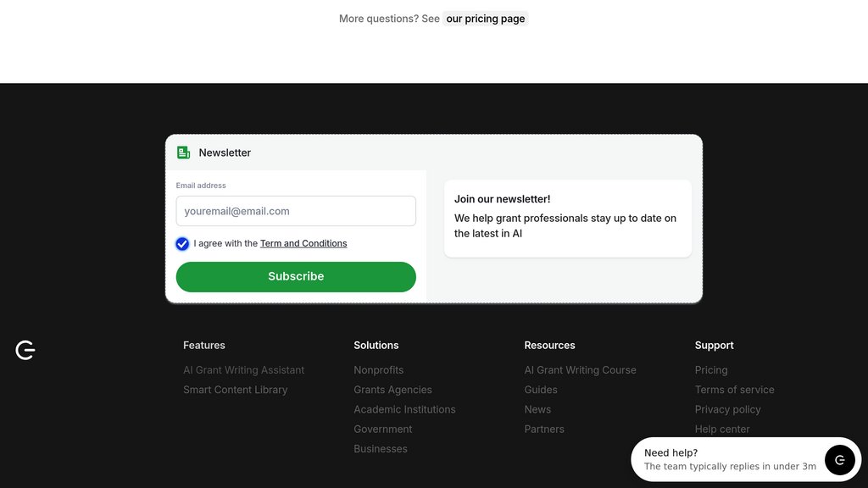Open our pricing page link
Screen dimensions: 868x488
[485, 18]
